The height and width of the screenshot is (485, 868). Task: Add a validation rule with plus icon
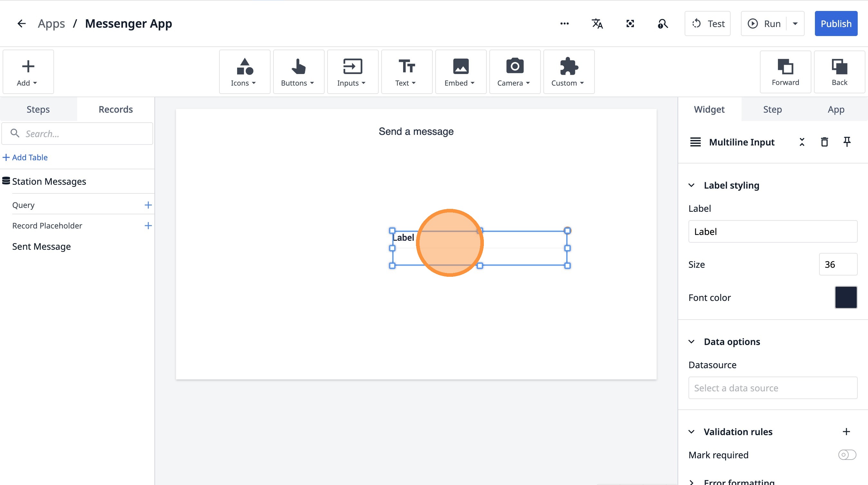click(x=846, y=431)
